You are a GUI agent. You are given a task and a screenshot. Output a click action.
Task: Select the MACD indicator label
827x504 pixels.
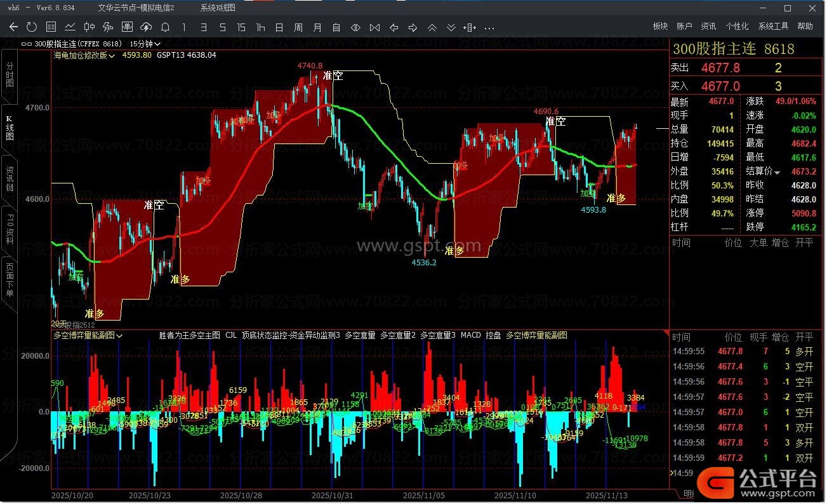click(x=470, y=335)
